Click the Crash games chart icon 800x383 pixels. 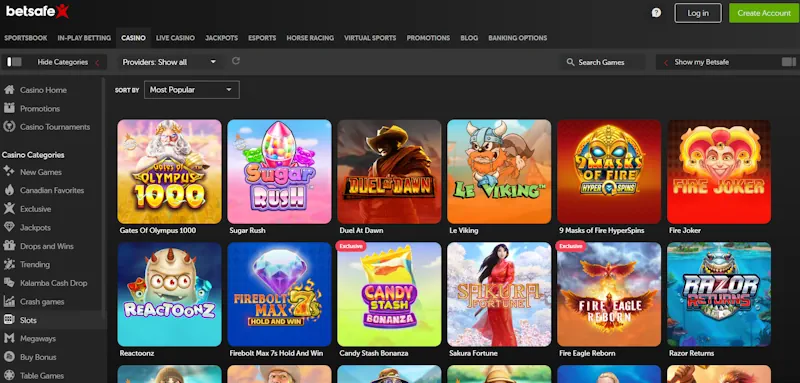(x=9, y=301)
